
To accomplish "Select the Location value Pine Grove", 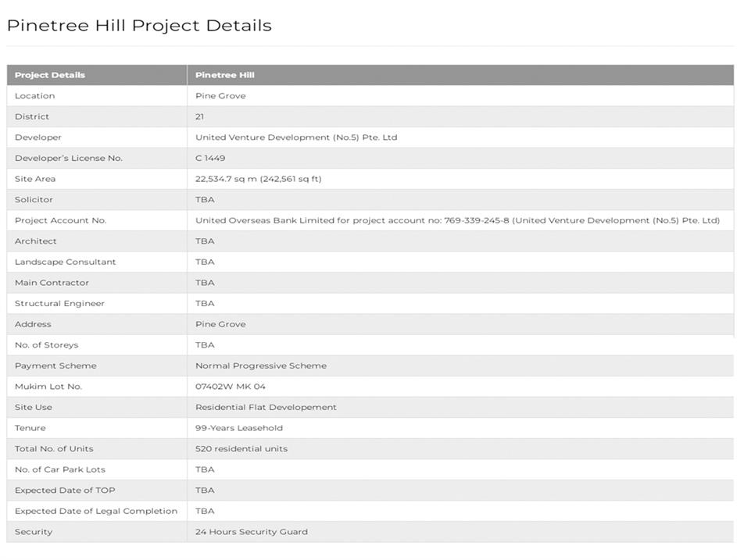I will pos(220,96).
